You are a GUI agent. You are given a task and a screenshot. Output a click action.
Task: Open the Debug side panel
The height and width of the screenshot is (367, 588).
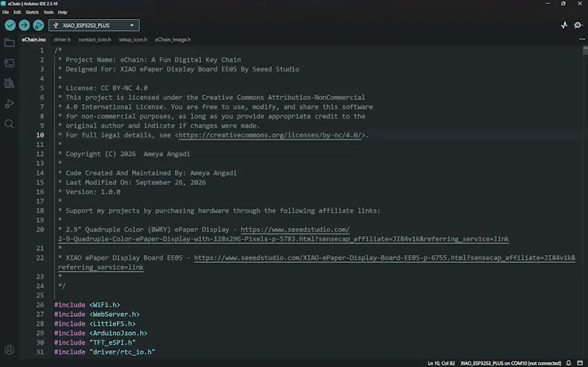pyautogui.click(x=10, y=104)
